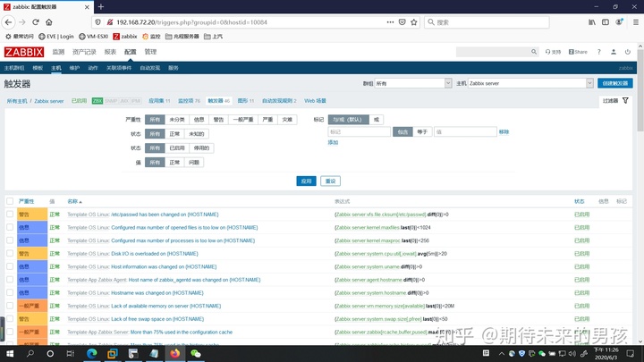The width and height of the screenshot is (644, 362).
Task: Open new browser tab plus button
Action: coord(100,6)
